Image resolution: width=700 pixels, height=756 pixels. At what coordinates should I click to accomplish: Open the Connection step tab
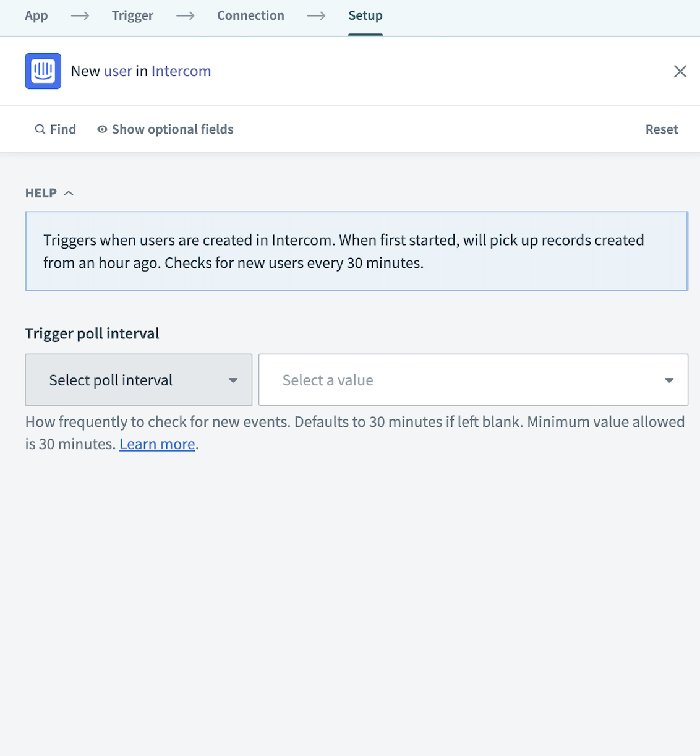point(250,15)
